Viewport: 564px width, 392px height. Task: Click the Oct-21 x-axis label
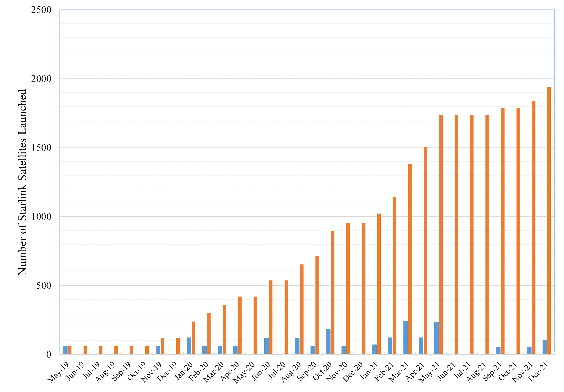(x=508, y=371)
